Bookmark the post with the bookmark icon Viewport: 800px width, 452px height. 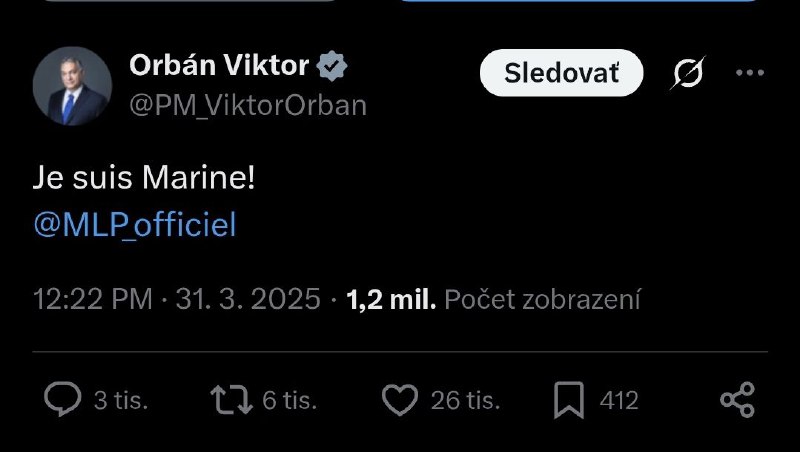568,401
